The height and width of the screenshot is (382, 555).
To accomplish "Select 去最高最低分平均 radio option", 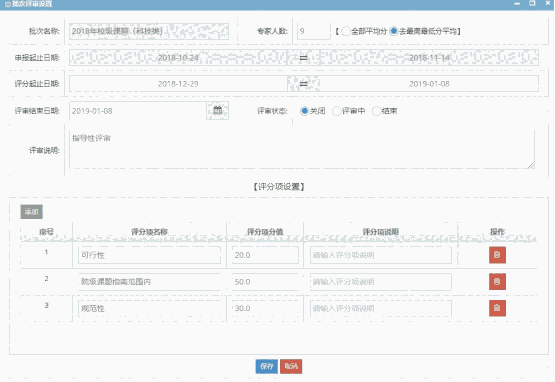I will tap(394, 31).
